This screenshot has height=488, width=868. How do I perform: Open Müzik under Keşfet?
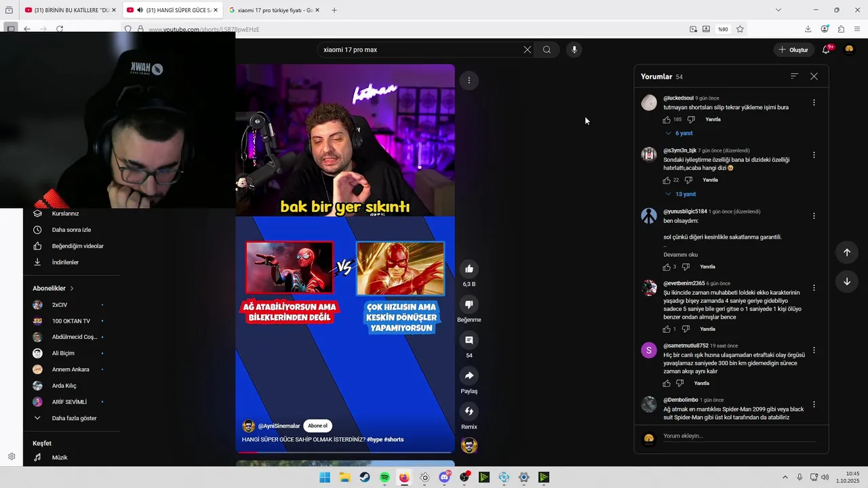60,457
